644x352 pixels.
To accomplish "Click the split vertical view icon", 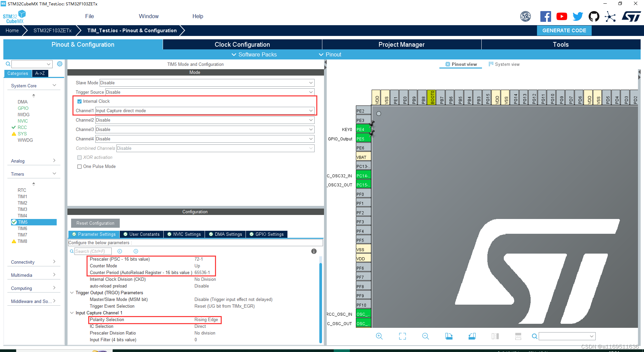I will coord(495,336).
